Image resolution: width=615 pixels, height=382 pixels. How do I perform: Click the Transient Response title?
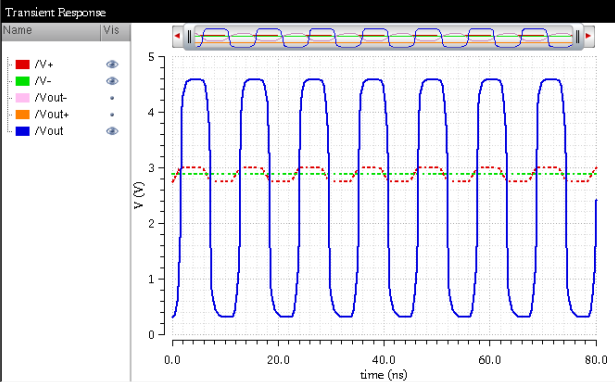coord(56,13)
